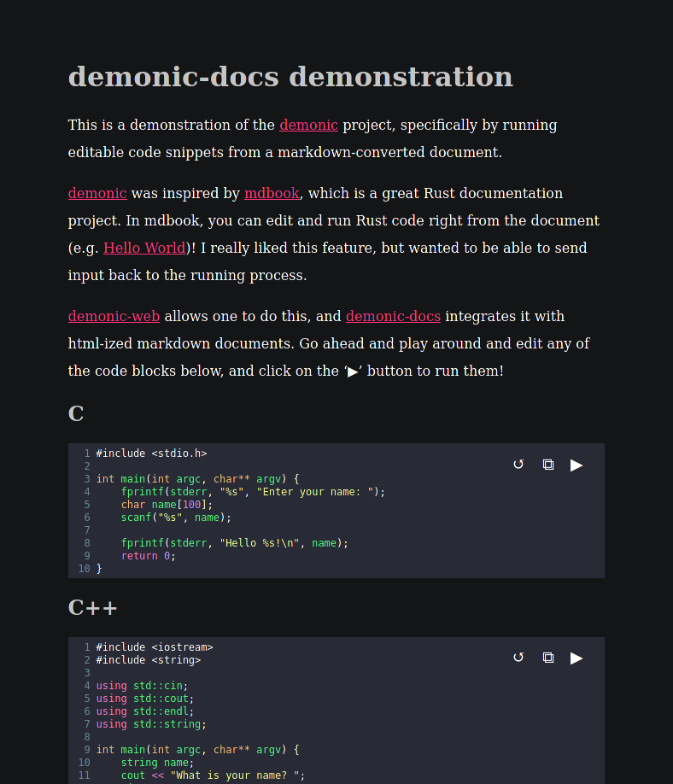
Task: Click the '#include <iostream>' line
Action: tap(155, 647)
